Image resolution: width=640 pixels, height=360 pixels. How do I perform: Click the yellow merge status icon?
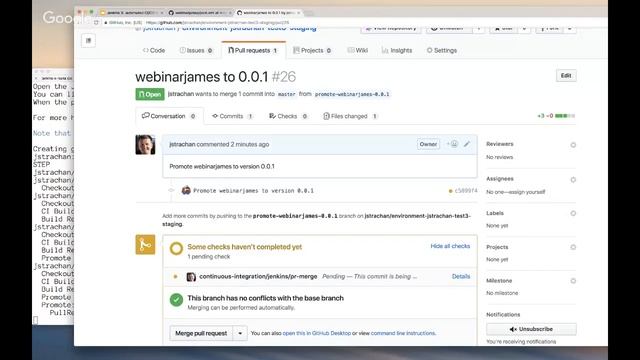pos(145,244)
